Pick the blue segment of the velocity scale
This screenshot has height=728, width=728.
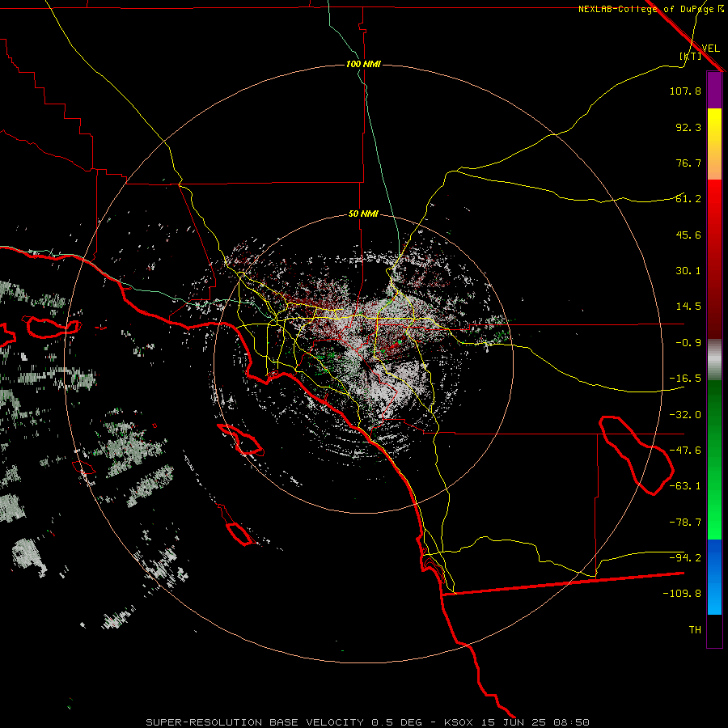(x=714, y=577)
